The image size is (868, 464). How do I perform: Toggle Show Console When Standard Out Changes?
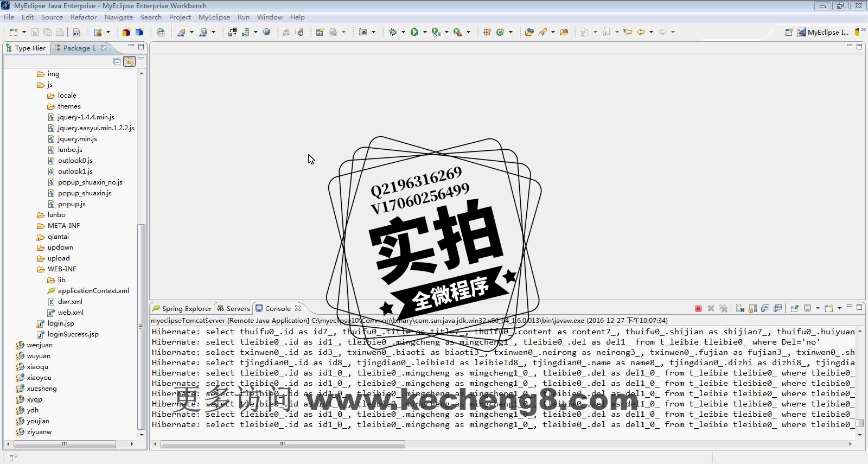point(765,308)
